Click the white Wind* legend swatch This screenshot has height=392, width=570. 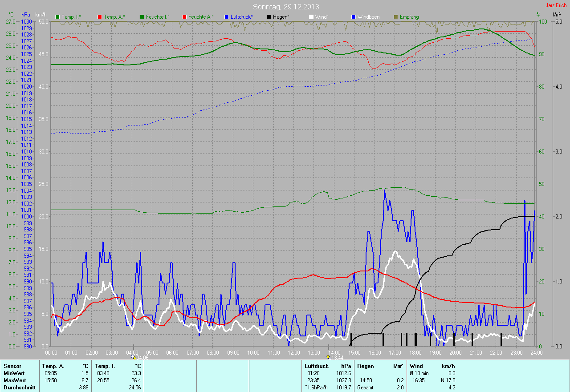click(x=311, y=17)
